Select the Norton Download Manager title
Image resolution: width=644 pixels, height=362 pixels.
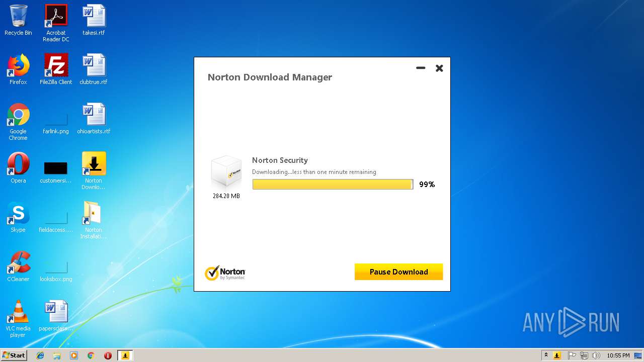pyautogui.click(x=270, y=77)
